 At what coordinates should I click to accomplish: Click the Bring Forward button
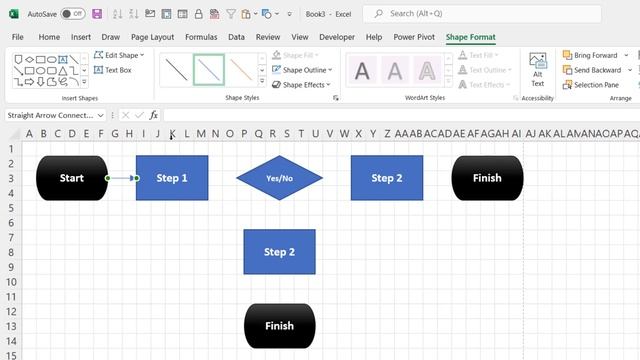[590, 55]
